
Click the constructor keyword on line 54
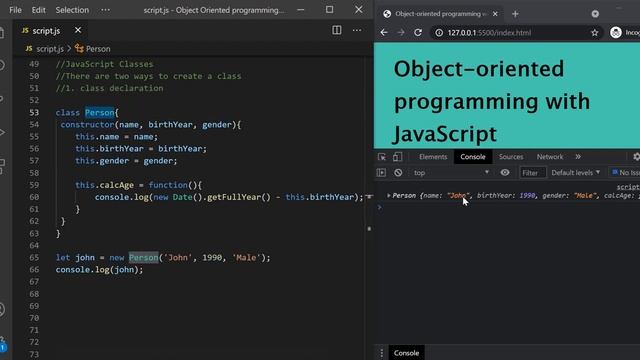pyautogui.click(x=87, y=124)
